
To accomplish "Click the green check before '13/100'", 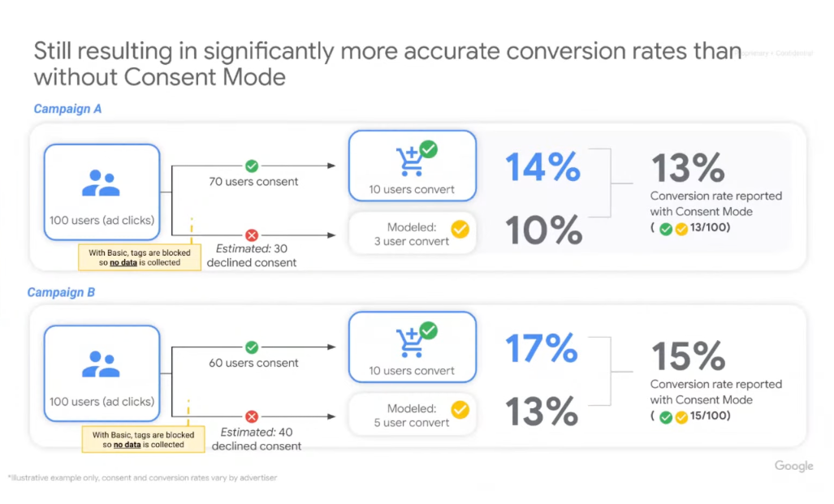I will click(x=665, y=229).
